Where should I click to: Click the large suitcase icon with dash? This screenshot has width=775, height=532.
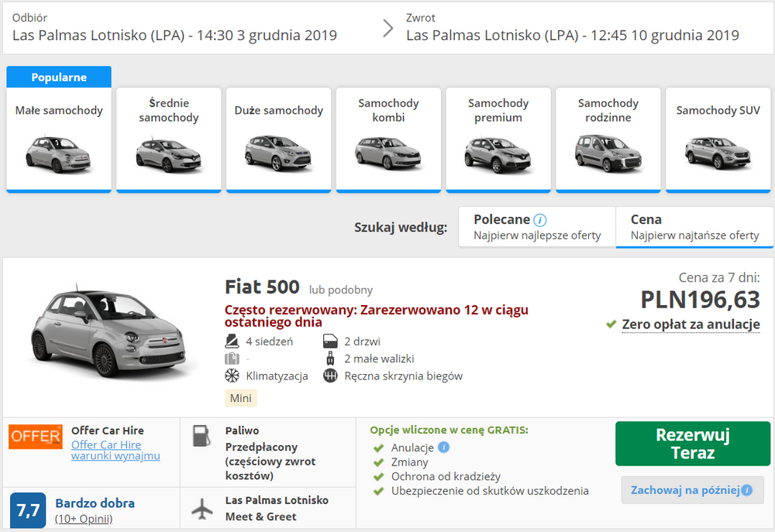coord(232,359)
